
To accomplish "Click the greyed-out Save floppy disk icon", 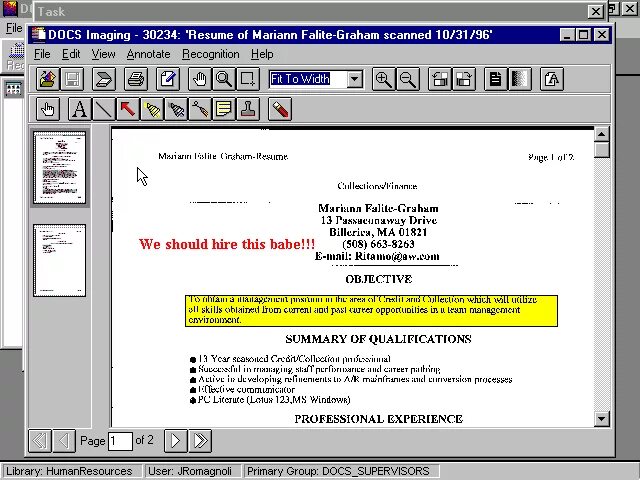I will [72, 79].
